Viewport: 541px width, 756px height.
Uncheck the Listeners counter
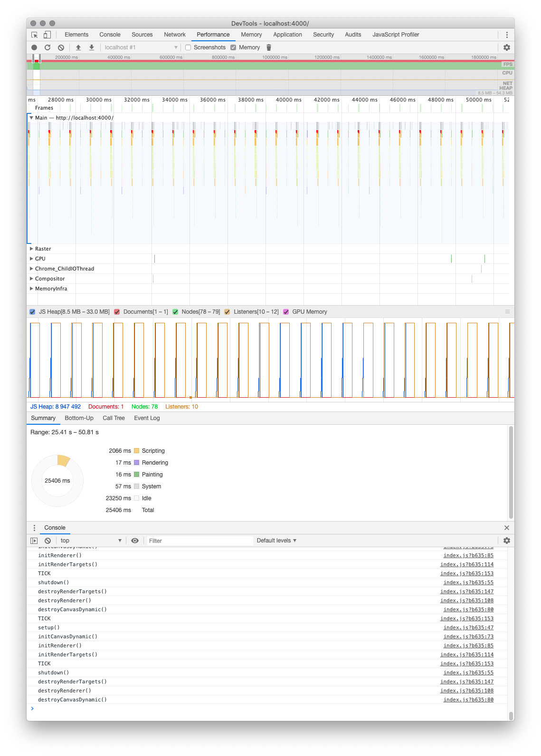click(227, 312)
